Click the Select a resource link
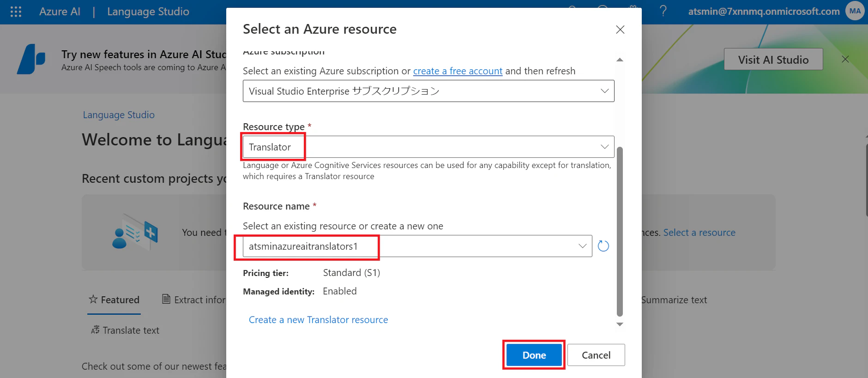This screenshot has height=378, width=868. 699,233
